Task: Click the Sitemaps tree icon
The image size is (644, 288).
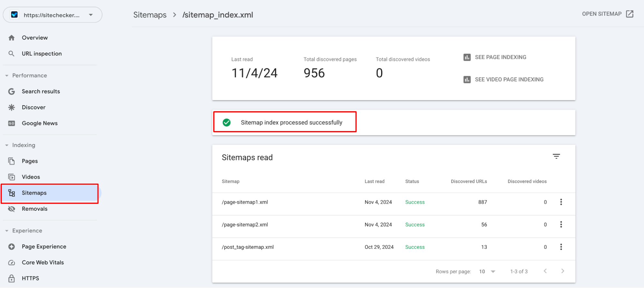Action: (x=12, y=193)
